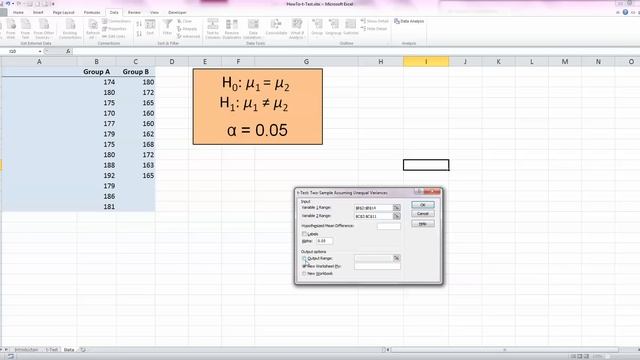Click the Variable 1 Range field
The width and height of the screenshot is (640, 360).
[x=373, y=208]
